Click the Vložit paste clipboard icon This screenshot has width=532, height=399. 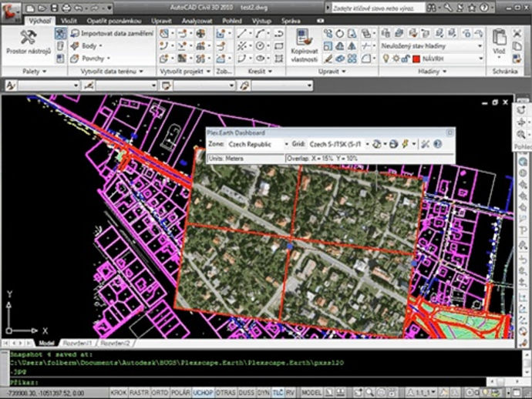click(x=499, y=37)
